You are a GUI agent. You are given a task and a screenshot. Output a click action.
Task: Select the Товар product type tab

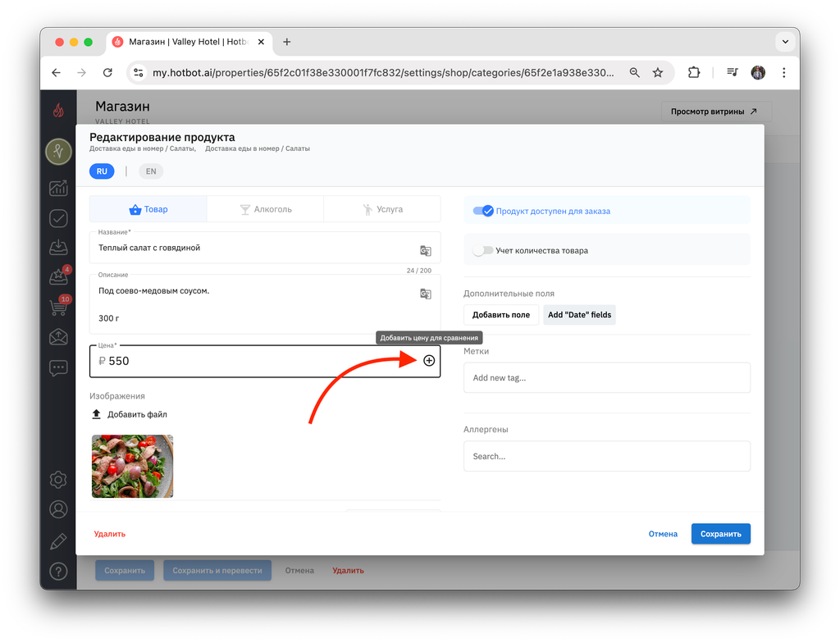point(148,209)
